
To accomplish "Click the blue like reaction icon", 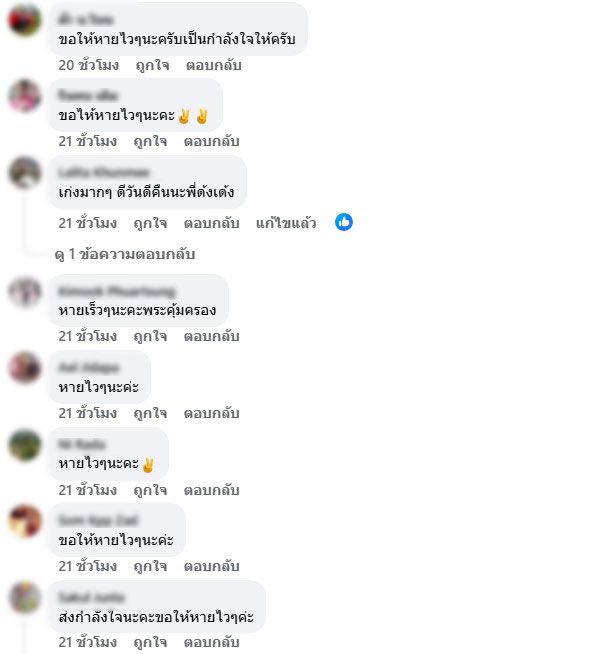I will (344, 222).
